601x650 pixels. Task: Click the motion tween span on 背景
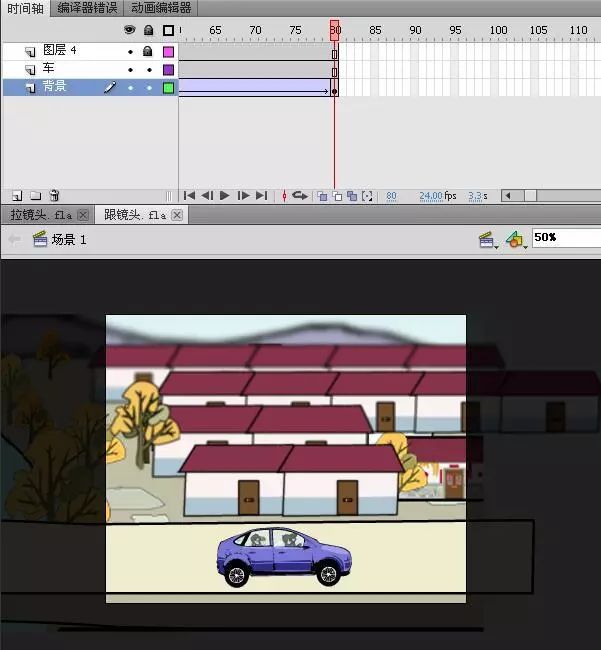(x=254, y=88)
